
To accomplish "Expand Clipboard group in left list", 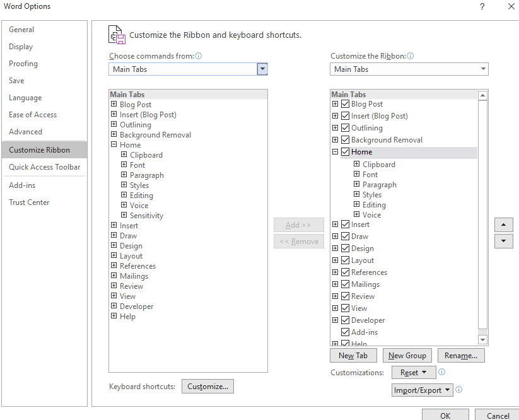I will pos(124,155).
